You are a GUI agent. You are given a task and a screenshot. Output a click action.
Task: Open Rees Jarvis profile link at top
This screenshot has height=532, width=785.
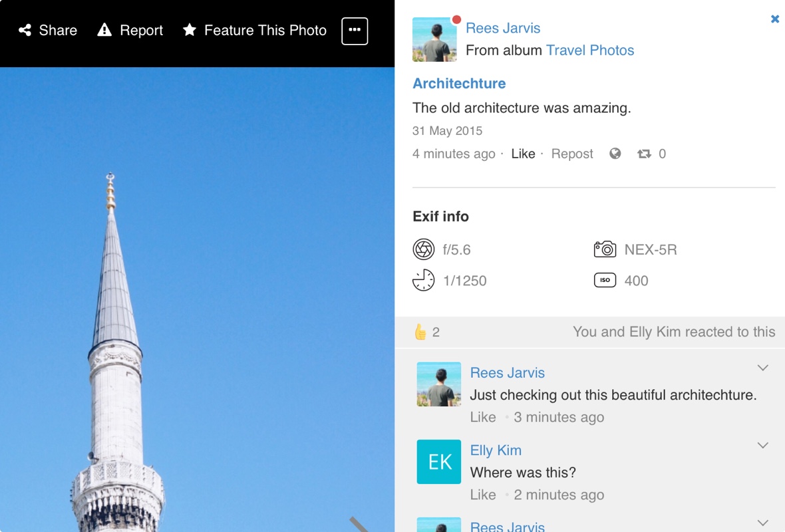[x=503, y=28]
